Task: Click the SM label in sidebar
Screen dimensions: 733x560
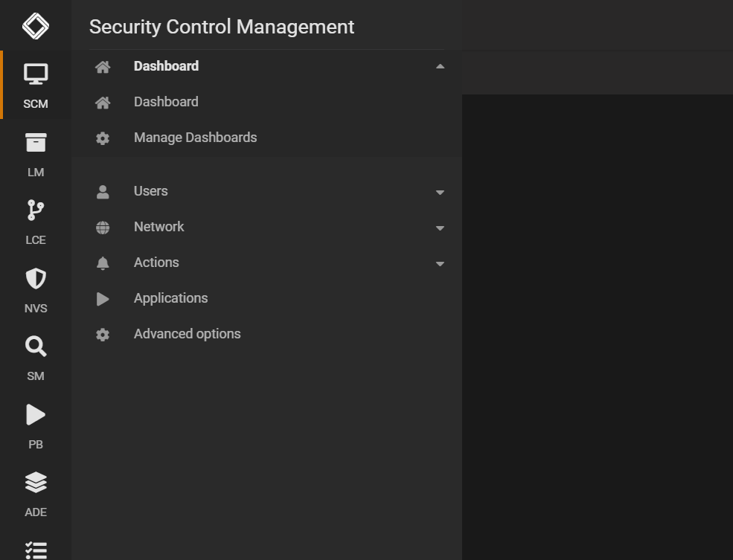Action: point(36,376)
